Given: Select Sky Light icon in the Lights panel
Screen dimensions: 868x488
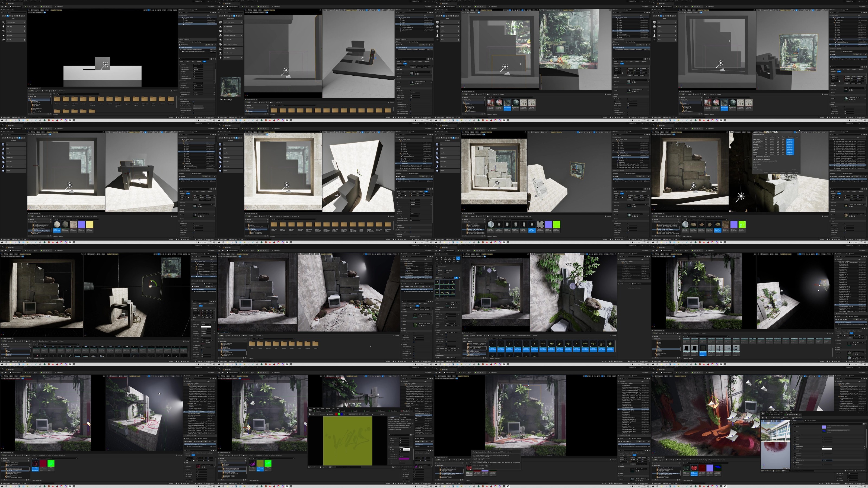Looking at the screenshot, I should tap(3, 40).
